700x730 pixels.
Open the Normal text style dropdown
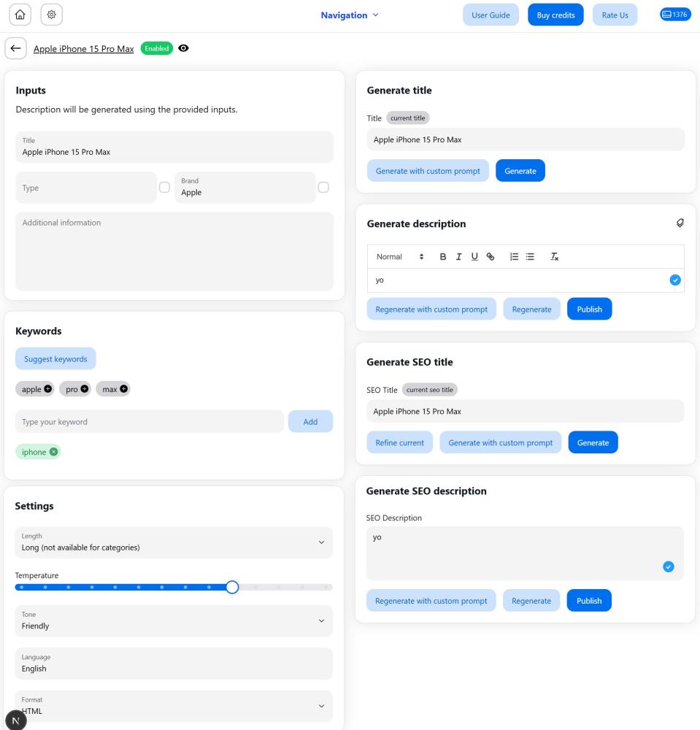(x=400, y=256)
